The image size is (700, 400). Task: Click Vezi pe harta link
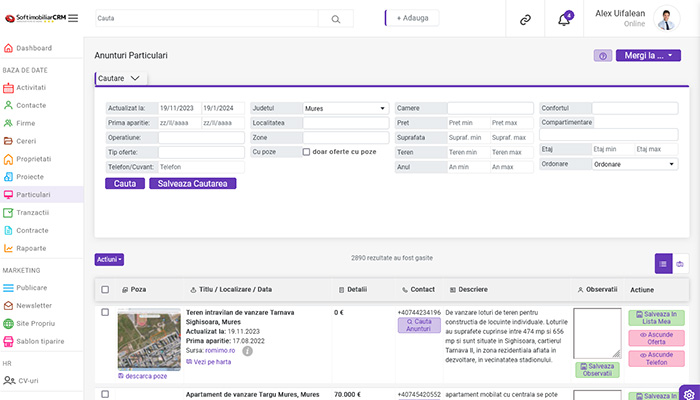(208, 362)
